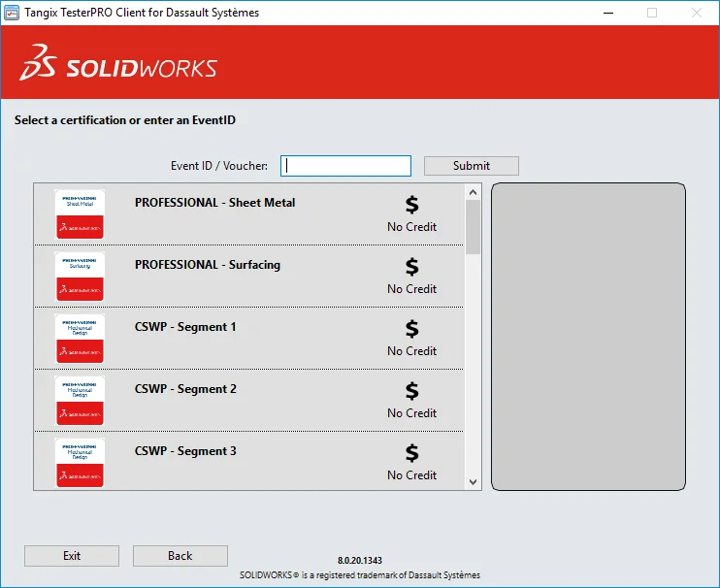Image resolution: width=720 pixels, height=588 pixels.
Task: Click the scroll up arrow of the certification list
Action: tap(473, 192)
